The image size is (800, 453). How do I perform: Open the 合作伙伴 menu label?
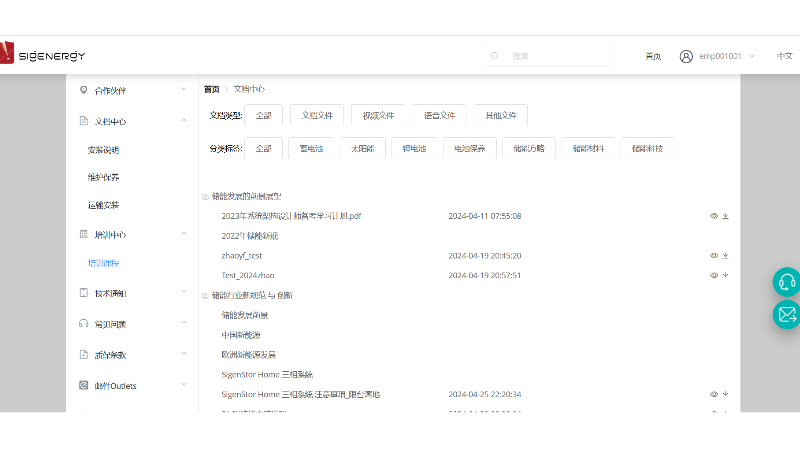(110, 91)
